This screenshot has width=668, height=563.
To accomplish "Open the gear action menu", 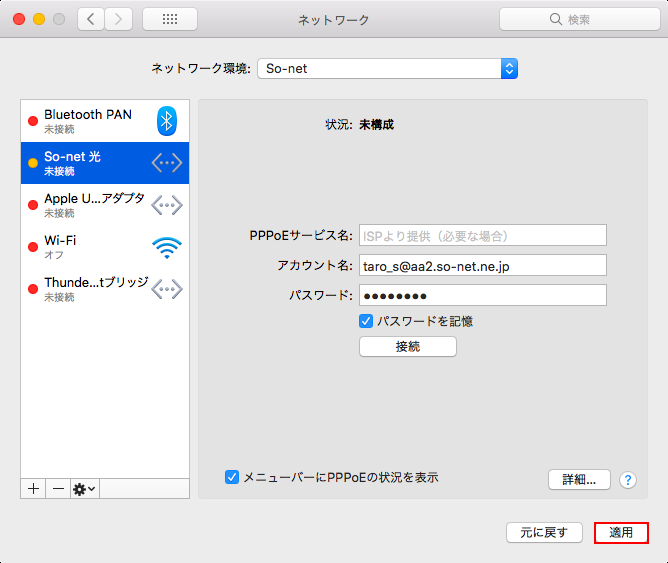I will [x=84, y=488].
